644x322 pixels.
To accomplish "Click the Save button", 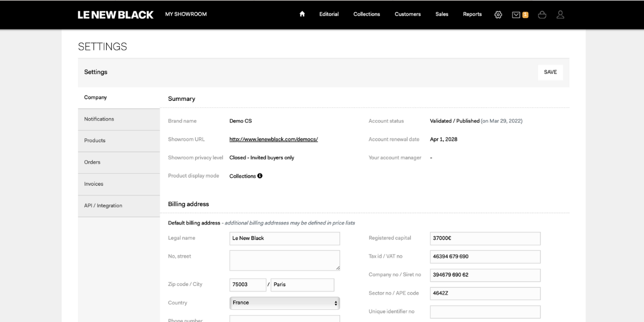I will (550, 72).
